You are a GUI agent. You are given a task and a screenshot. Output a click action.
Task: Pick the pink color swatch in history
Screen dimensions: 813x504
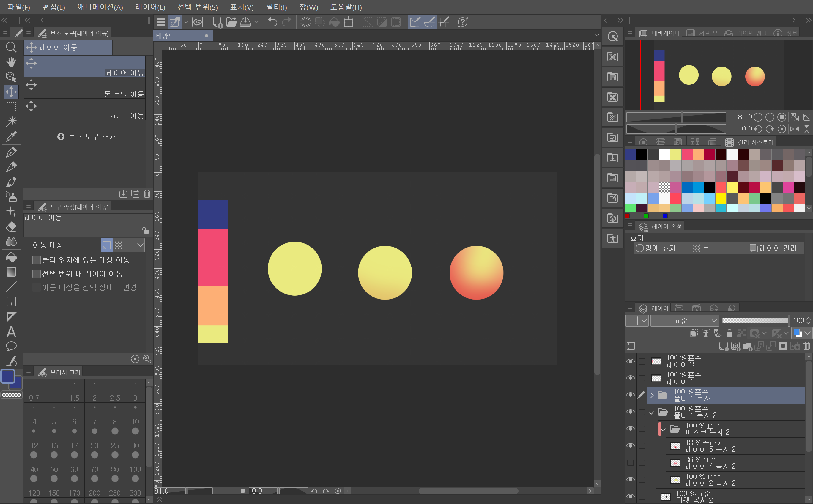687,155
